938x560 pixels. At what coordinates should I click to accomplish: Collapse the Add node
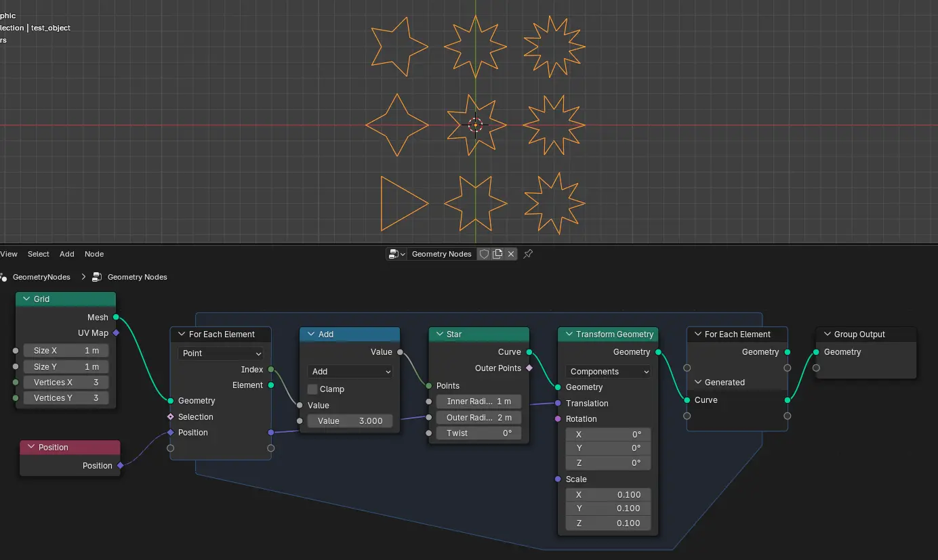click(x=311, y=334)
